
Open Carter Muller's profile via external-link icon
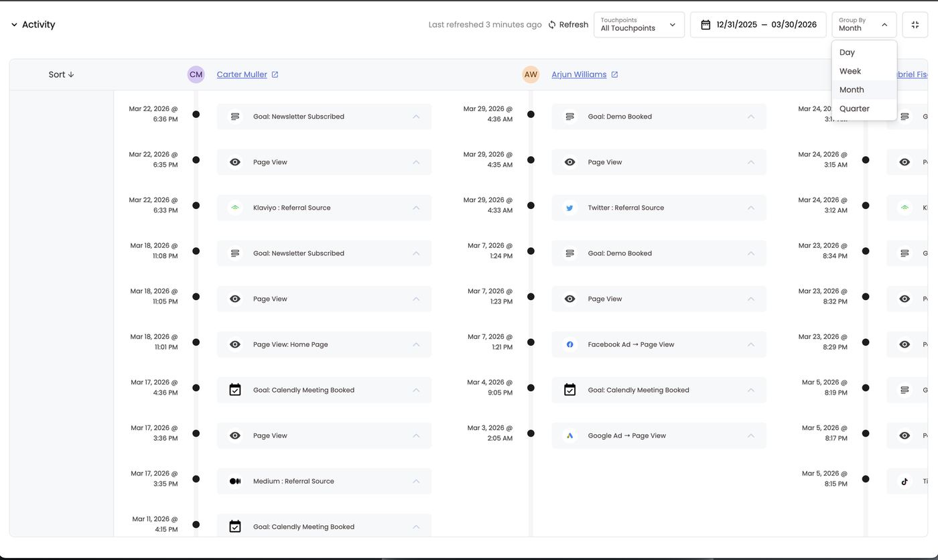point(275,74)
